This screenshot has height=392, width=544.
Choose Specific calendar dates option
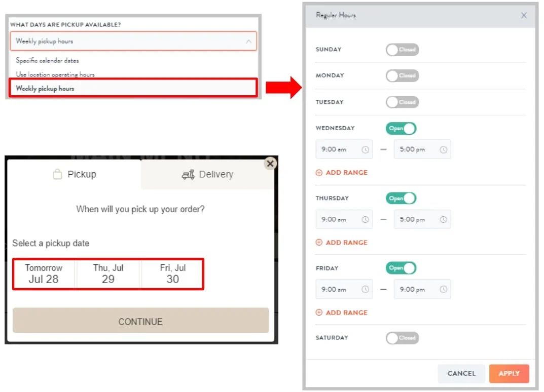[x=47, y=60]
